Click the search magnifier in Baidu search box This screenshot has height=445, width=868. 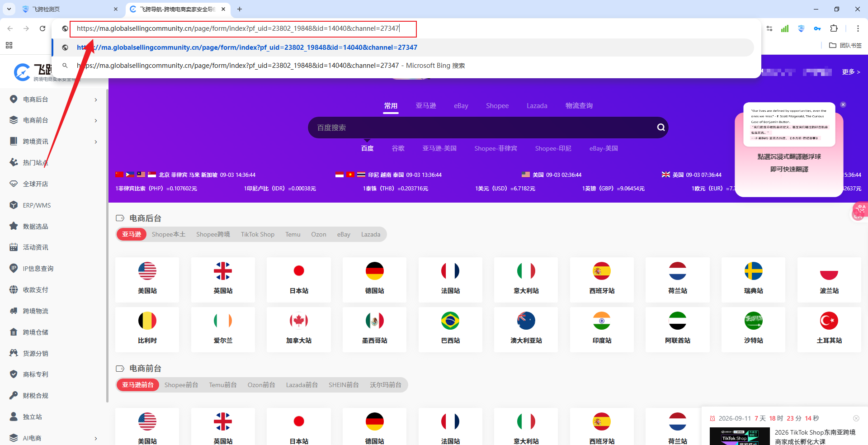click(661, 128)
